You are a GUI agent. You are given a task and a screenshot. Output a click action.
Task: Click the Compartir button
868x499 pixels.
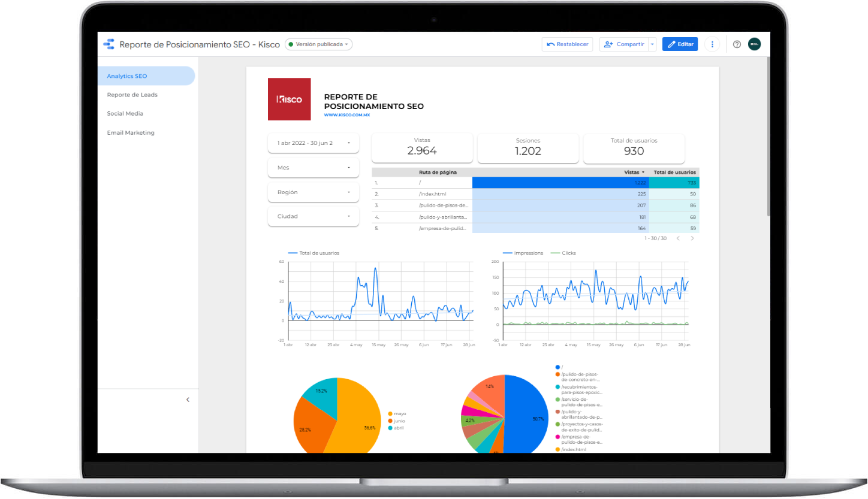pos(623,44)
